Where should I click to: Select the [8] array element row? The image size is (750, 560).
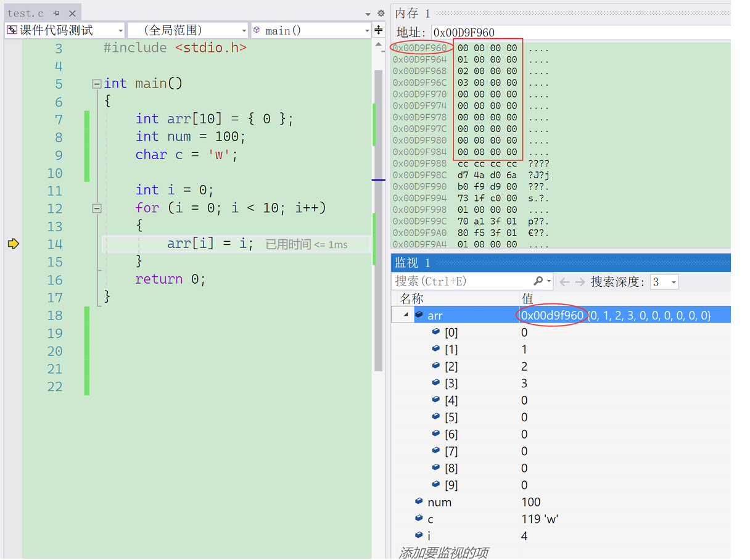pyautogui.click(x=561, y=468)
